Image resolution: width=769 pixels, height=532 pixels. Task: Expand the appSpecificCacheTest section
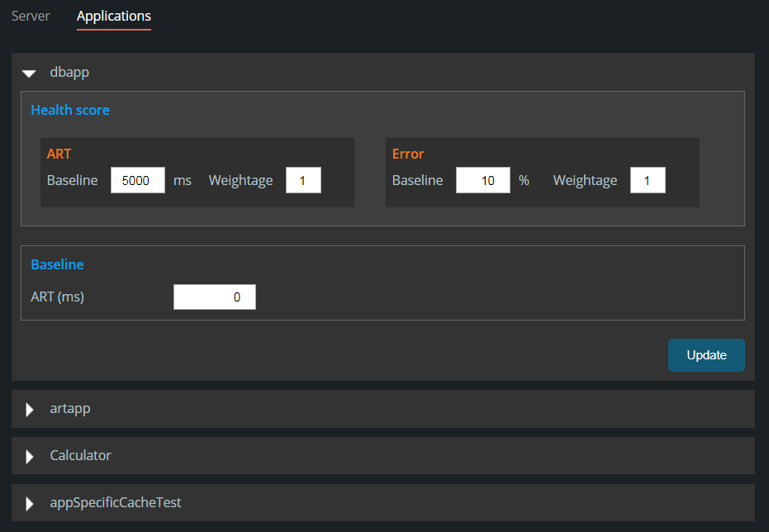point(116,503)
